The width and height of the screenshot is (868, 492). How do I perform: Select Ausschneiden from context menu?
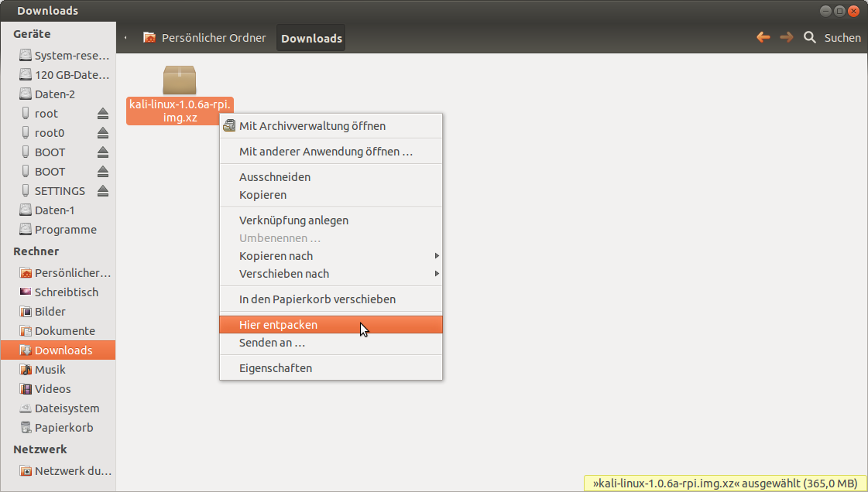[331, 177]
